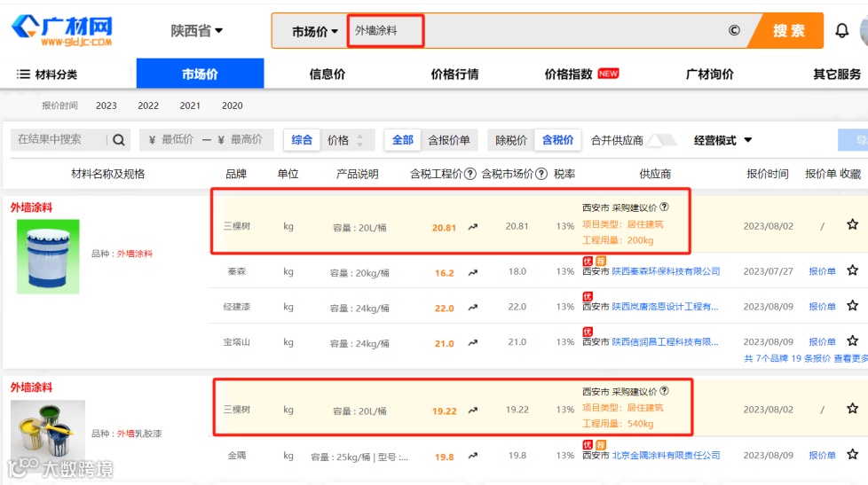The width and height of the screenshot is (868, 485).
Task: Open supplier 陕西秦森环保科技有限公司
Action: tap(666, 271)
